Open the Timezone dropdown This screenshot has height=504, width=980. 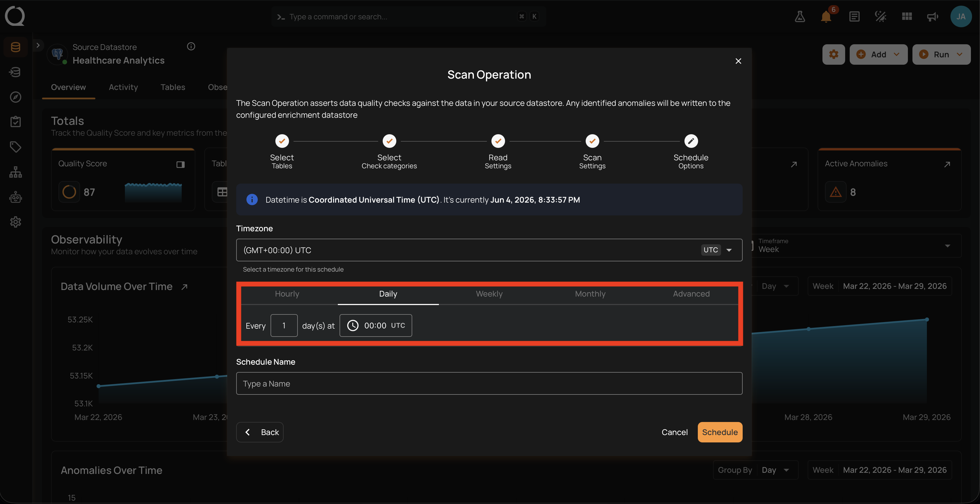[x=489, y=250]
